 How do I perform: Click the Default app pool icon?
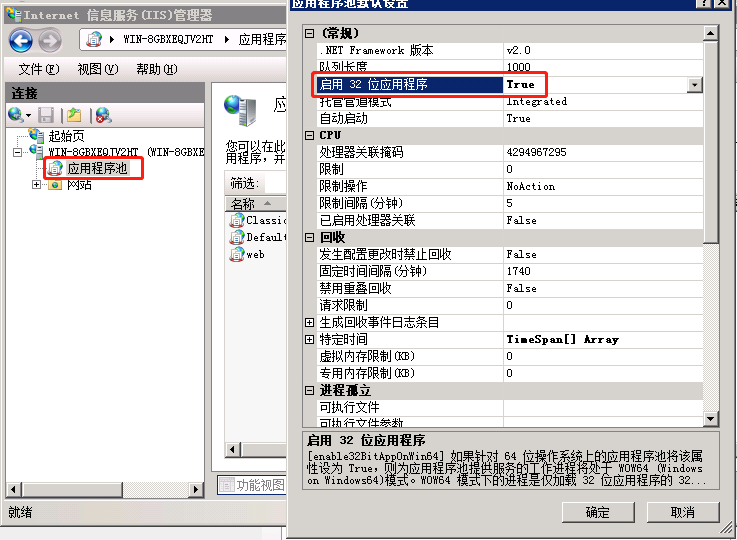click(x=236, y=237)
